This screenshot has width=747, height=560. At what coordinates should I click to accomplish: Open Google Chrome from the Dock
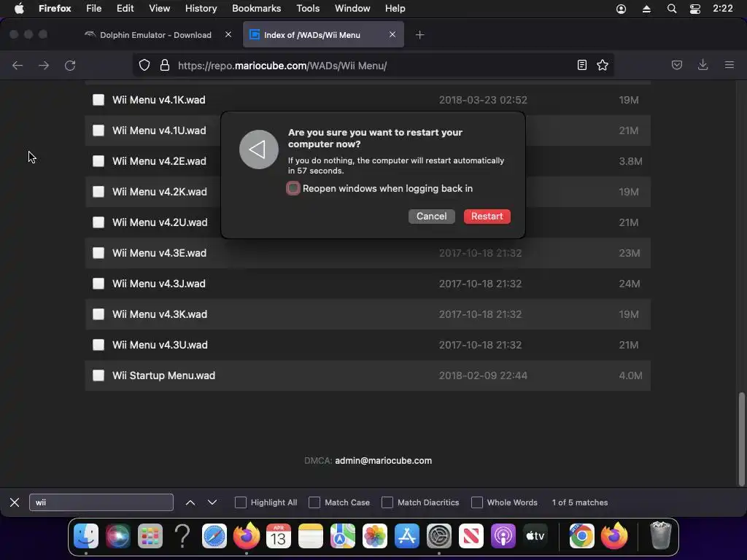click(x=581, y=536)
